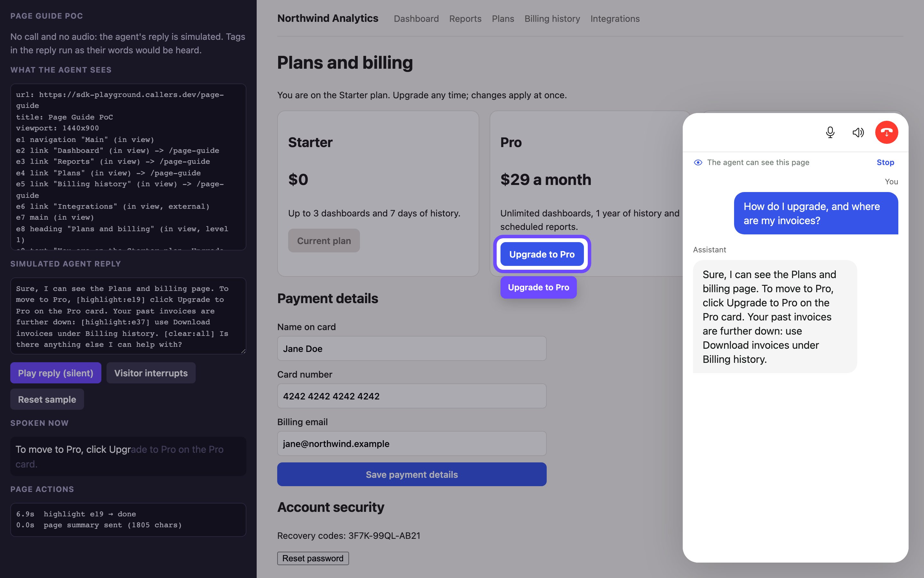Click the eye icon beside 'The agent can see this page'

coord(697,162)
